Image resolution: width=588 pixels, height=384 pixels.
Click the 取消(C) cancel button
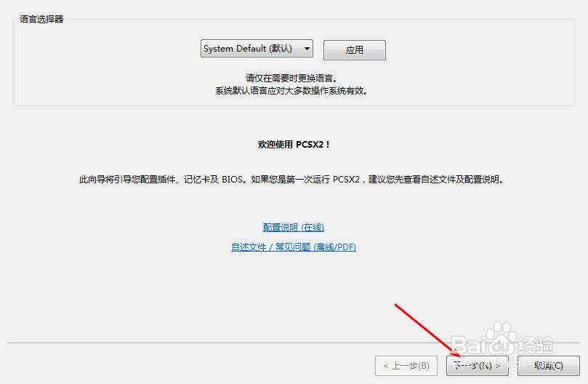tap(548, 366)
